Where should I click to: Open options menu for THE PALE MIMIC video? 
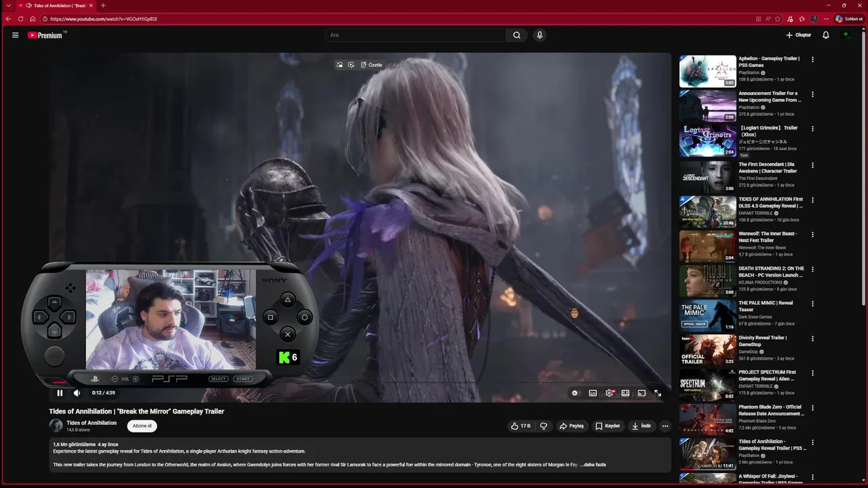(x=812, y=304)
